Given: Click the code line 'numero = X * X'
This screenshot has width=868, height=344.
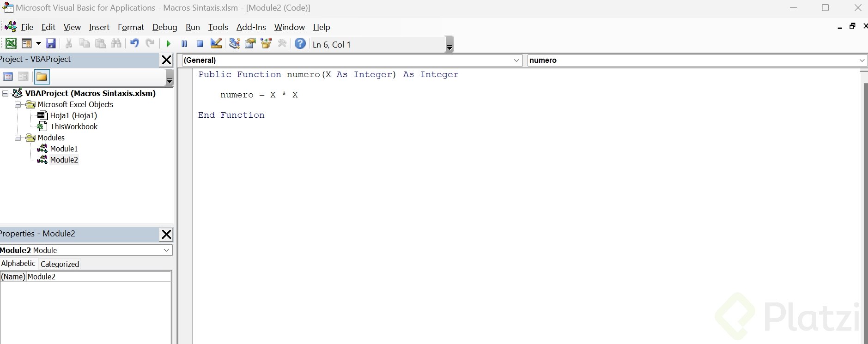Looking at the screenshot, I should 259,95.
